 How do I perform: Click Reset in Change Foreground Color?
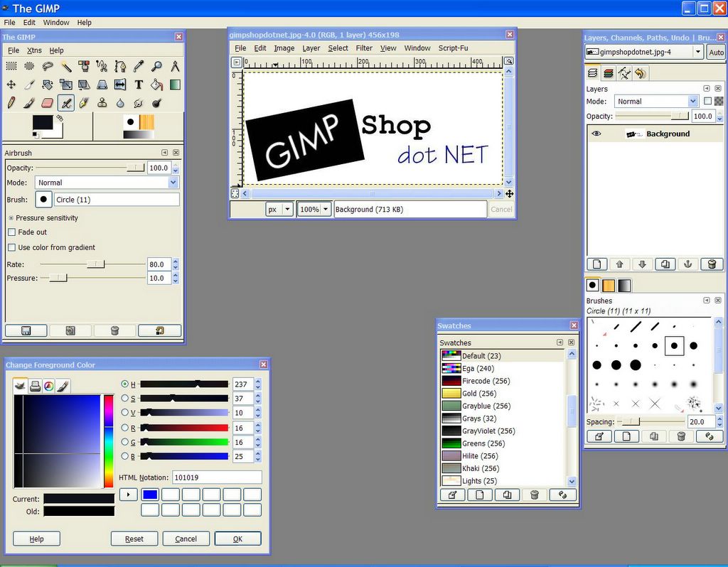134,539
